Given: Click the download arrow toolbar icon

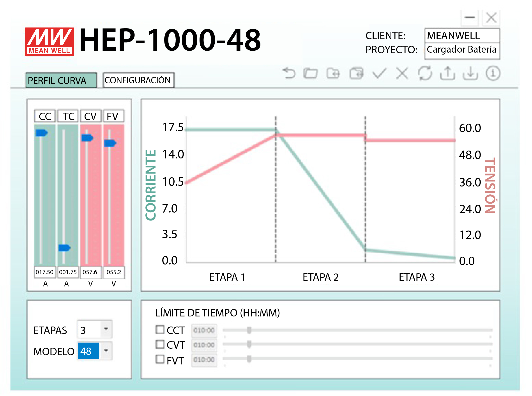Looking at the screenshot, I should coord(470,73).
